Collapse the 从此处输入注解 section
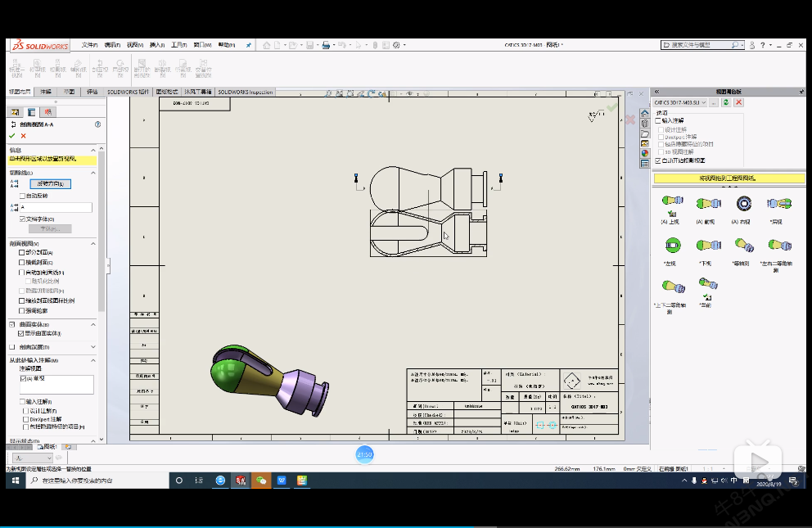Image resolution: width=812 pixels, height=528 pixels. tap(93, 360)
